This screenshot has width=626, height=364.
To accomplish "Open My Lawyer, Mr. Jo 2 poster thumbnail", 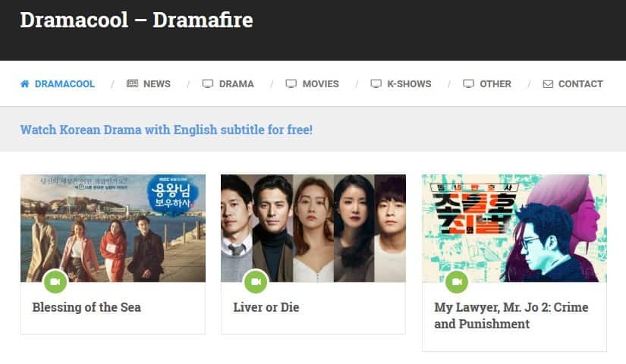I will pos(514,228).
